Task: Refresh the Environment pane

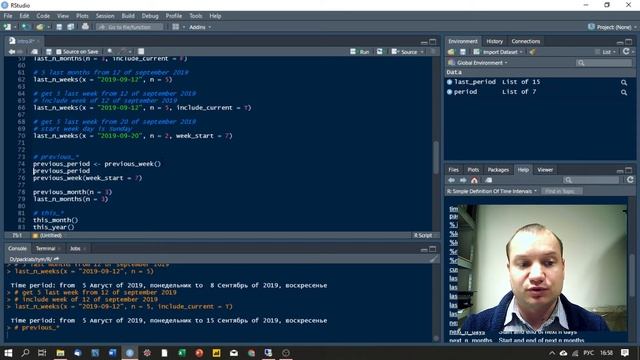Action: point(626,52)
